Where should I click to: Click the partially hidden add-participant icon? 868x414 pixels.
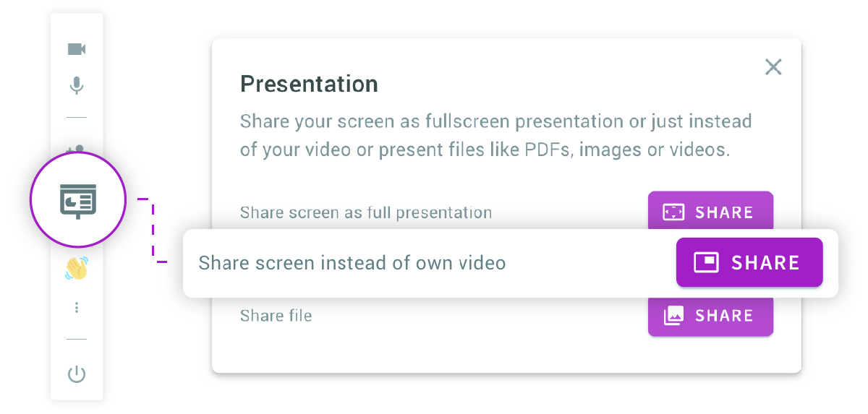pos(75,150)
